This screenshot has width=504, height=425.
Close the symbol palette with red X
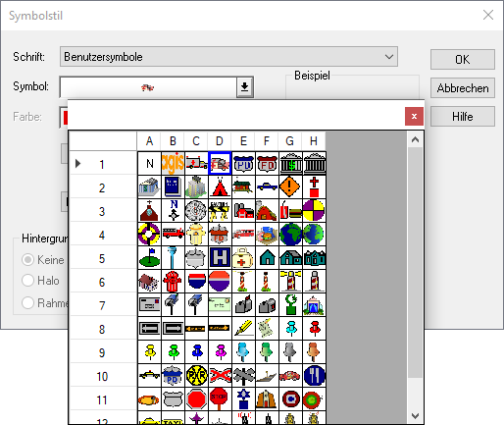tap(414, 116)
